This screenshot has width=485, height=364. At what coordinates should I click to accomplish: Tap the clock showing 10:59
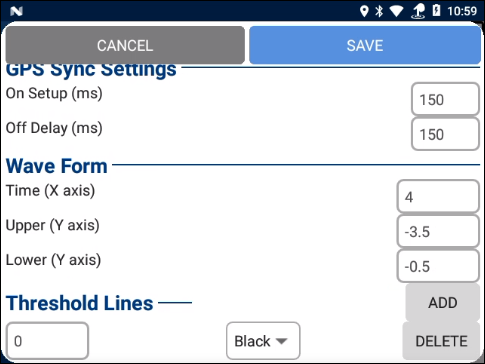(462, 11)
